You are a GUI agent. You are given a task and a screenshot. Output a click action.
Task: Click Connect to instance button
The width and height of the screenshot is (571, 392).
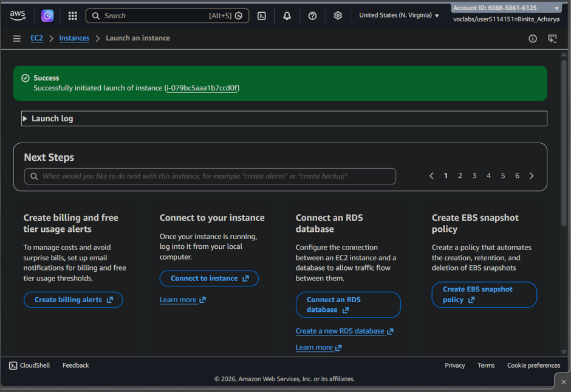(x=209, y=279)
